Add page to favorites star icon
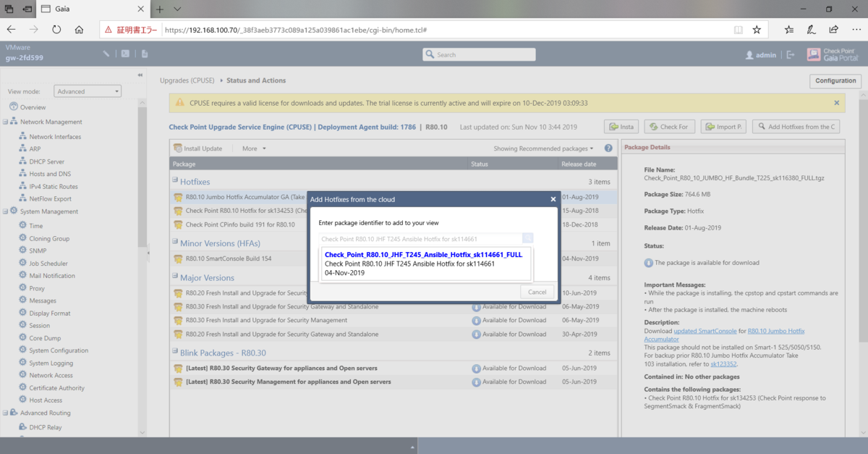 757,30
